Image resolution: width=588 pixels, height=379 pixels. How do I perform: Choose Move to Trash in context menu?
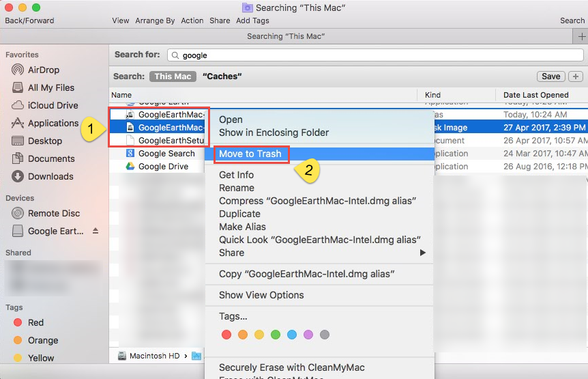click(x=250, y=154)
